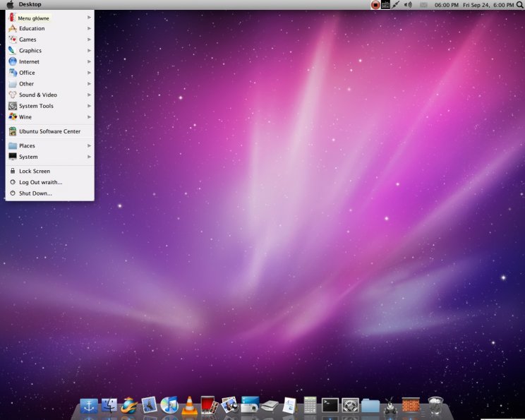
Task: Click the anchor dock icon
Action: [x=89, y=406]
